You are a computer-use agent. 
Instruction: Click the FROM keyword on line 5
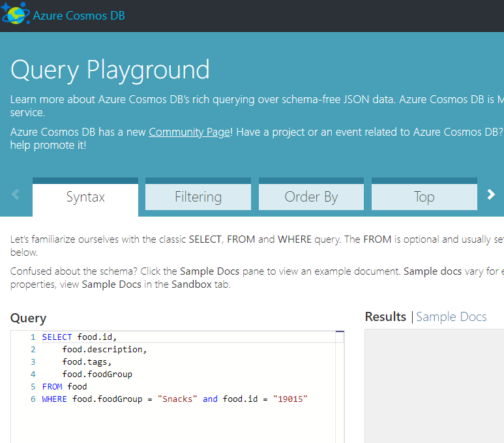pos(52,387)
